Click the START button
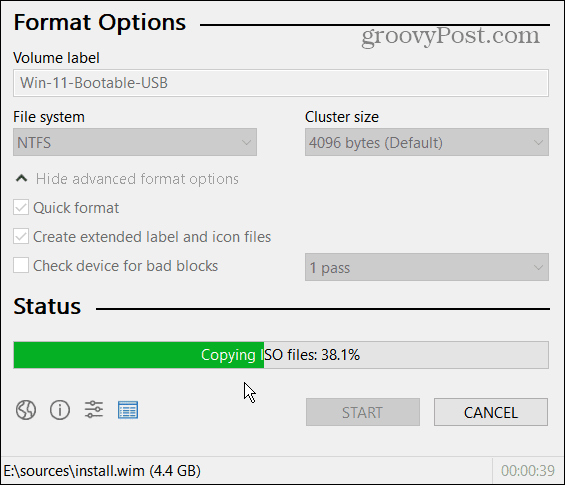565x485 pixels. [363, 412]
